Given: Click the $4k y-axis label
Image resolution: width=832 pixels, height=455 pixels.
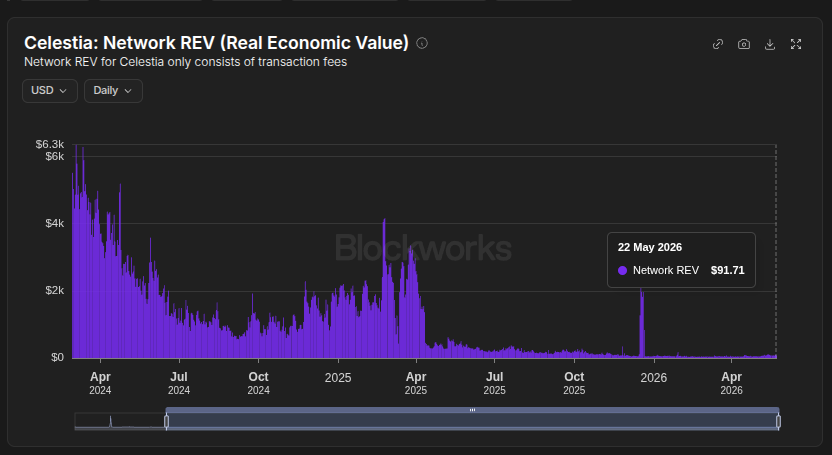Looking at the screenshot, I should pyautogui.click(x=55, y=223).
